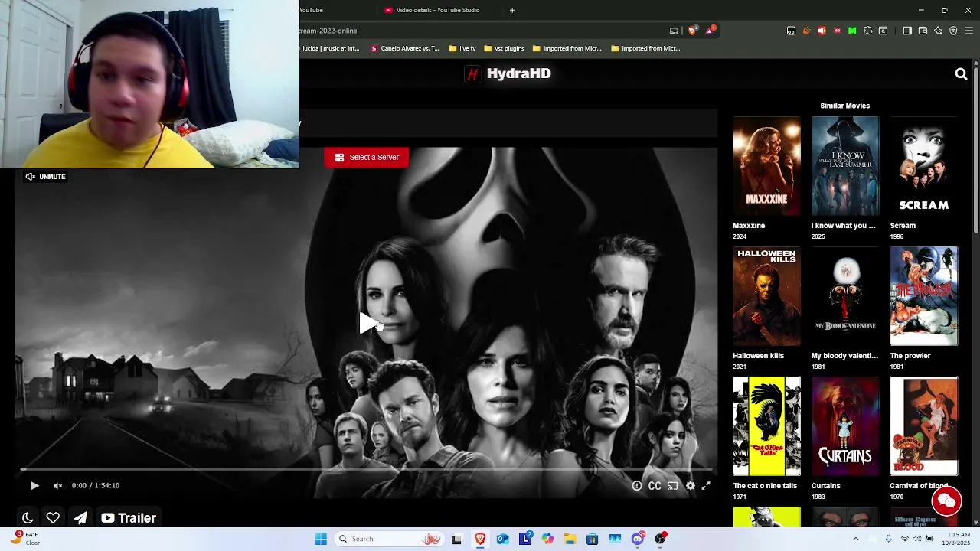The height and width of the screenshot is (551, 980).
Task: Show hidden system tray icons chevron
Action: click(855, 539)
